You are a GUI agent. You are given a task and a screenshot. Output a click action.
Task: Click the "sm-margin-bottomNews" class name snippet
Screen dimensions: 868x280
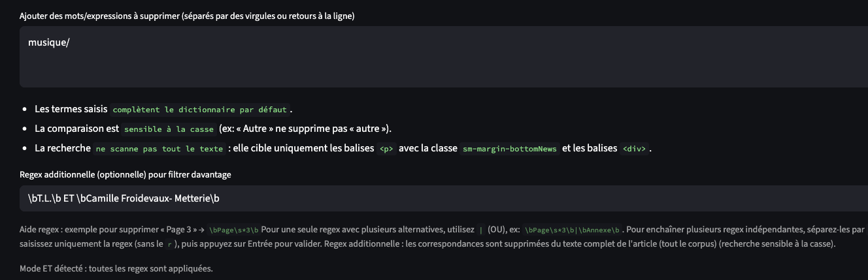pos(510,149)
